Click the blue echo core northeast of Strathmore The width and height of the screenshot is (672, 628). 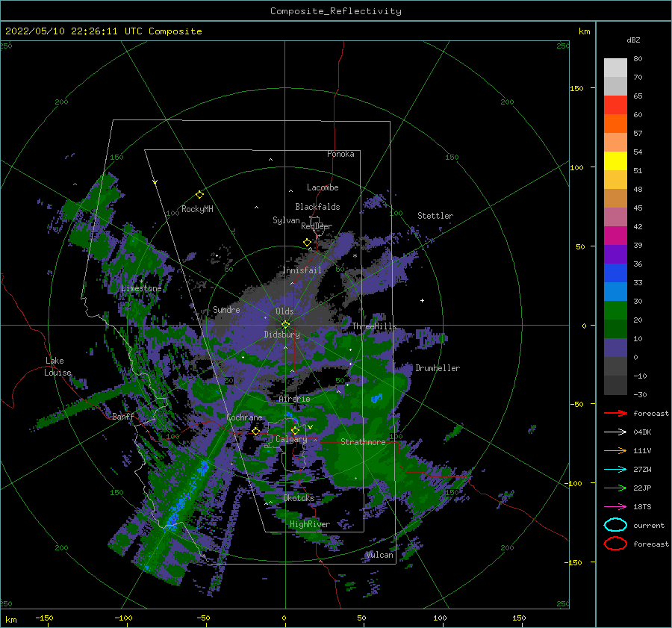pos(376,399)
